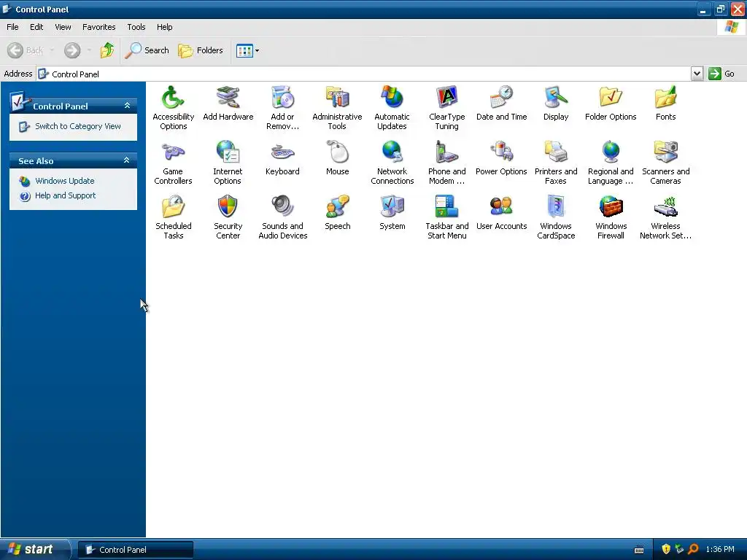
Task: Open Taskbar and Start Menu settings
Action: [x=446, y=217]
